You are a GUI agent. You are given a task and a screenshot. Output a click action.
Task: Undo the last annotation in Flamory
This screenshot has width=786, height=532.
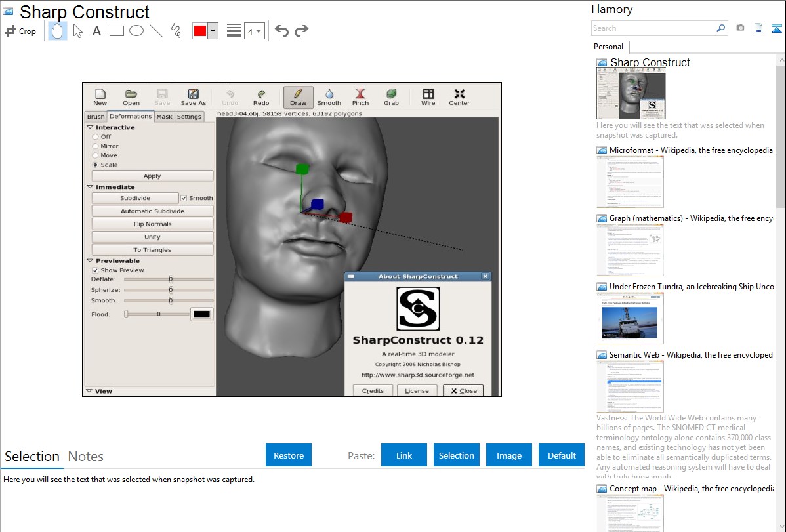pos(281,31)
